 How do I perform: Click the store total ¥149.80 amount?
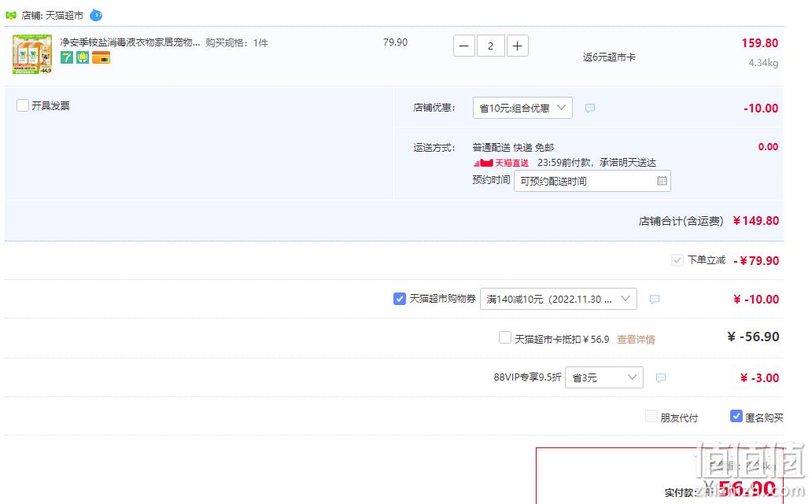coord(755,221)
